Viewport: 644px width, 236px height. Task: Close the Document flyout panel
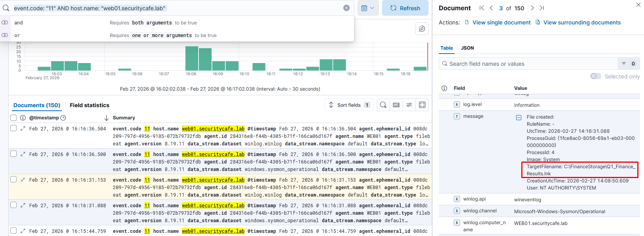click(638, 5)
